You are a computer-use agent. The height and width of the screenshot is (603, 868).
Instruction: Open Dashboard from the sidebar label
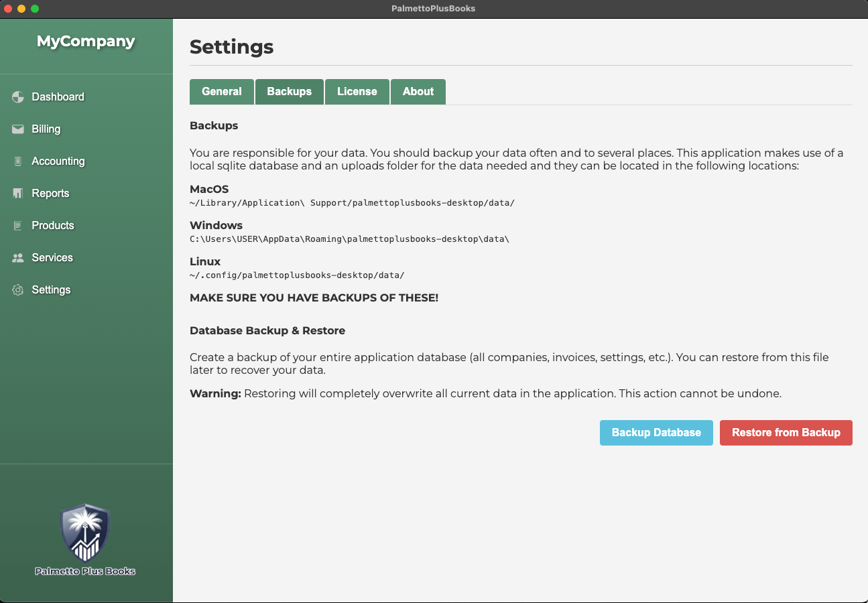58,97
